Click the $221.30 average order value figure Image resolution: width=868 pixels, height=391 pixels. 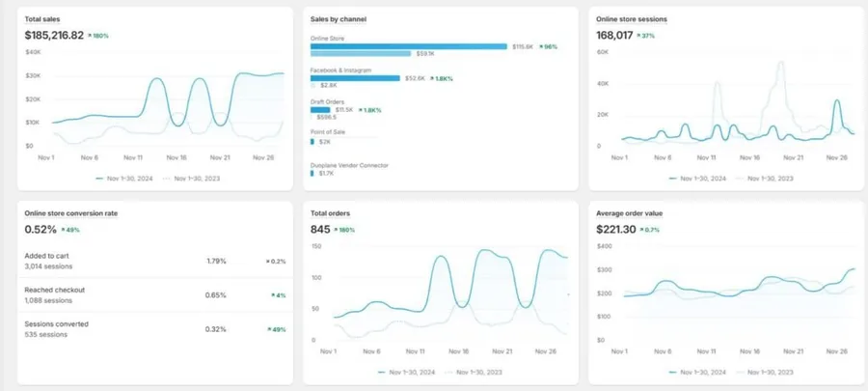click(616, 229)
